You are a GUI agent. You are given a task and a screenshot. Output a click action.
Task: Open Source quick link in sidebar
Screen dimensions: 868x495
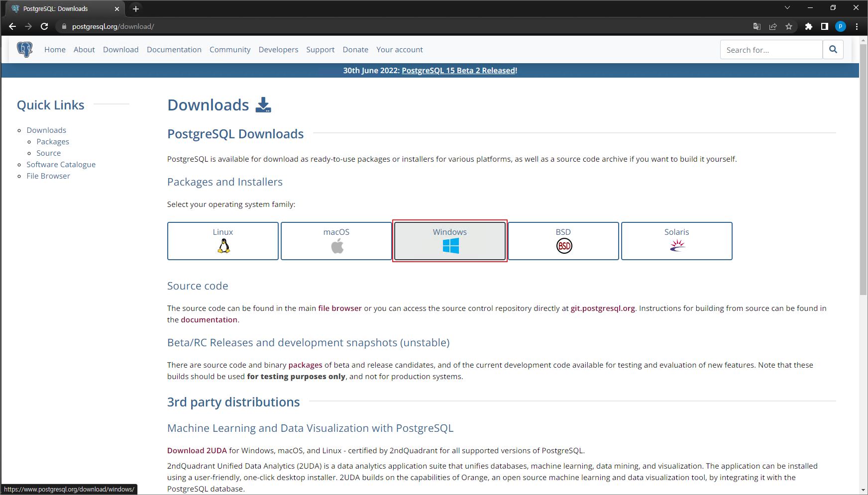(x=48, y=153)
